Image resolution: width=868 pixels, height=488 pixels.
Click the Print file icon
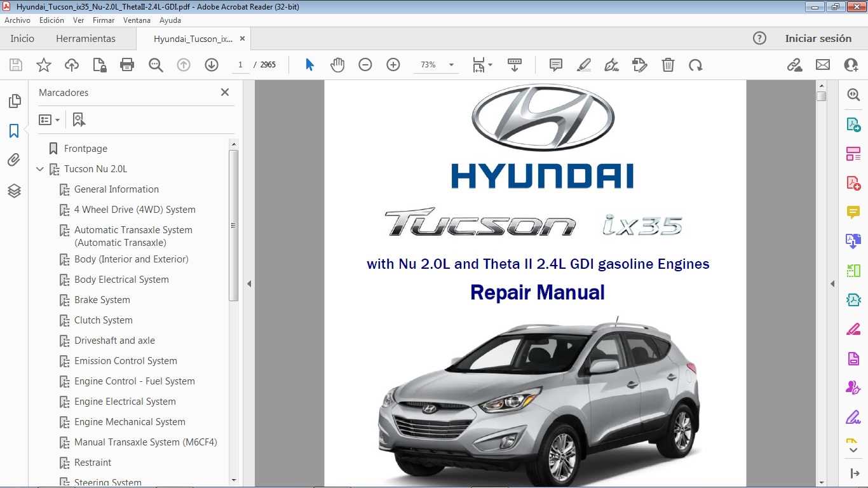127,65
